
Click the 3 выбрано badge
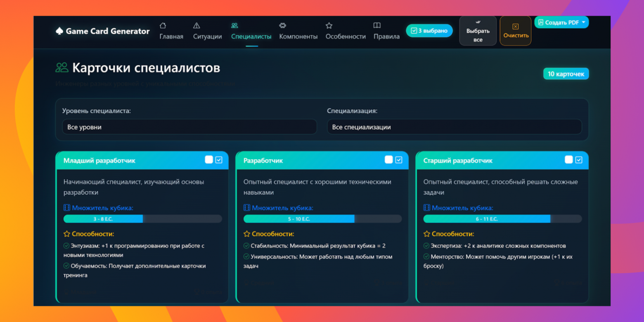point(429,31)
